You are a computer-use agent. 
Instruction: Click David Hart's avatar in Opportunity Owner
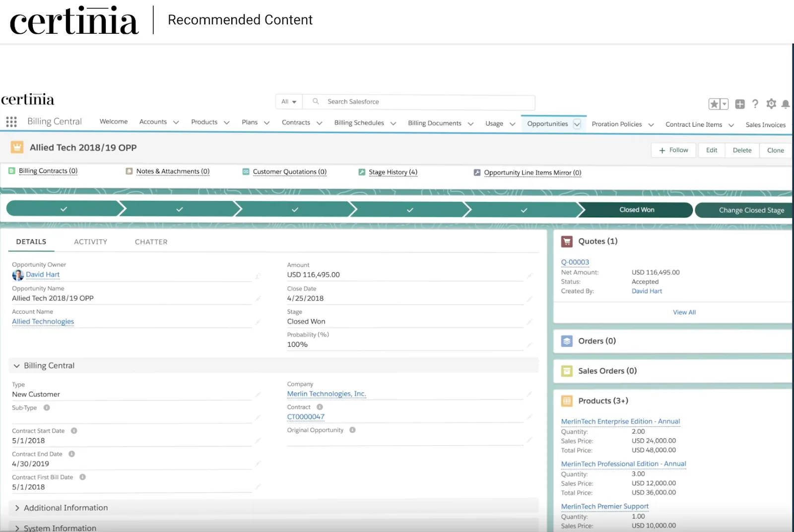pyautogui.click(x=18, y=275)
